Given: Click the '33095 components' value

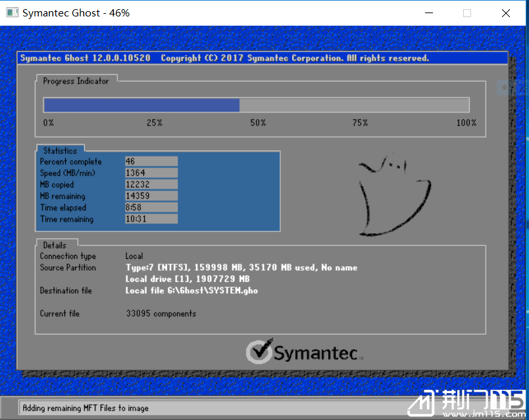Looking at the screenshot, I should [x=161, y=314].
